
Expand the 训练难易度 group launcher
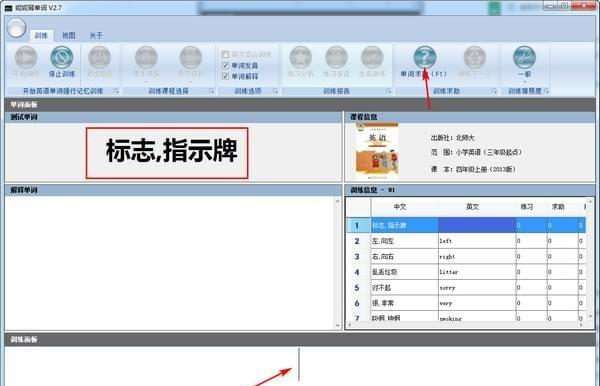546,91
